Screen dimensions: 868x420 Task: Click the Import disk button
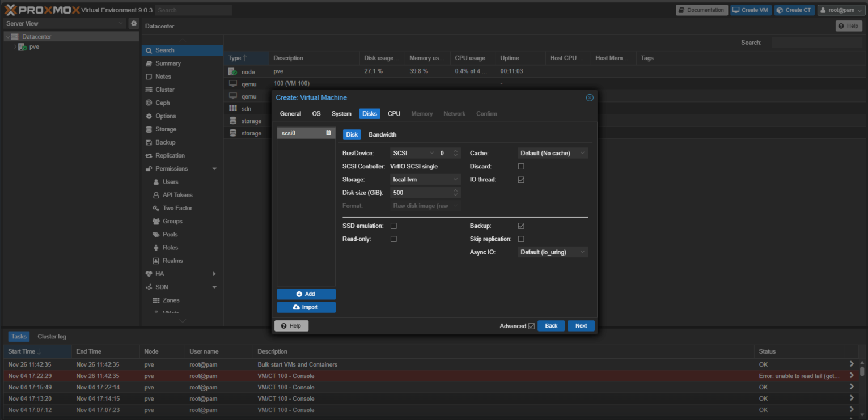[x=306, y=307]
